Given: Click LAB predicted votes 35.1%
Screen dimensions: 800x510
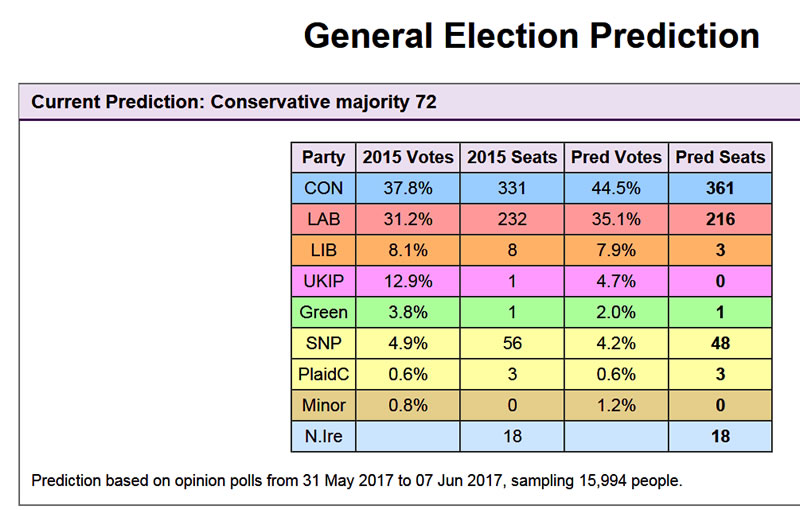Looking at the screenshot, I should tap(616, 219).
